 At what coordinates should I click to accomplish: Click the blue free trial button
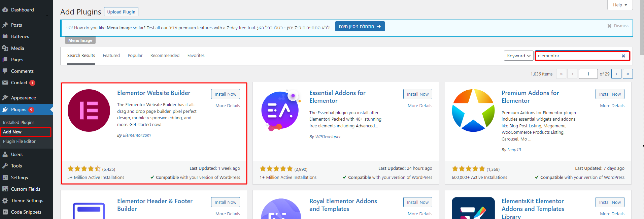click(x=360, y=26)
